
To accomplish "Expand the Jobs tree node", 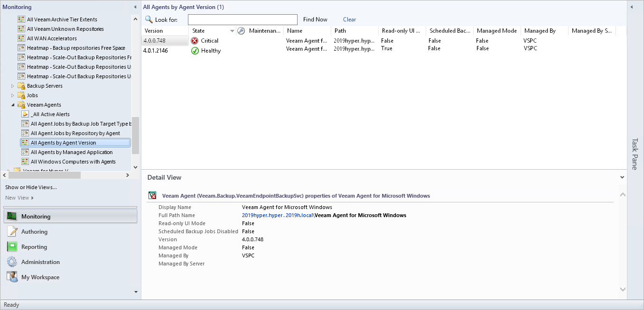I will click(13, 95).
